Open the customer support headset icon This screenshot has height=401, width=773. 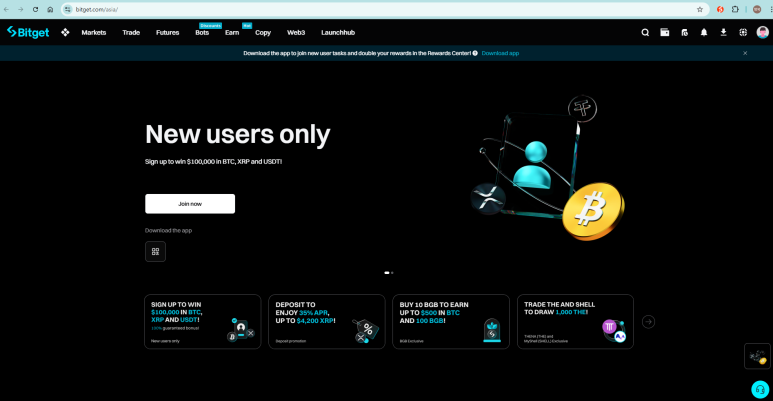point(760,390)
